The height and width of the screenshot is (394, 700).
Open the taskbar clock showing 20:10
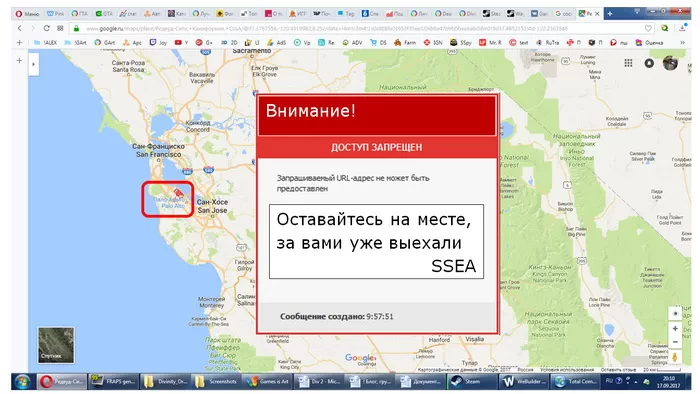coord(669,382)
